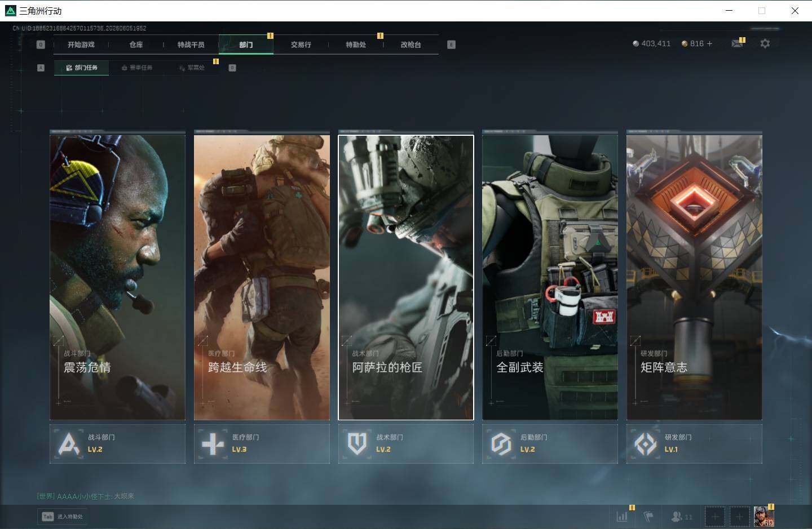Viewport: 812px width, 529px height.
Task: Click the 战术部门 LV.2 department button
Action: pos(406,444)
